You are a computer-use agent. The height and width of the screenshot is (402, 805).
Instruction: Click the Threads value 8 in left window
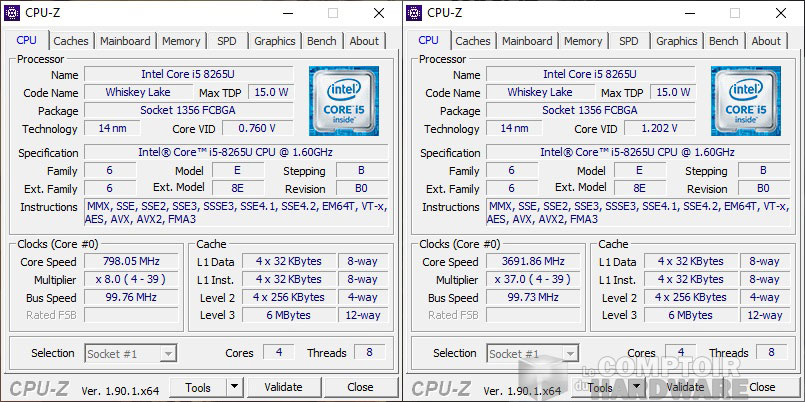pyautogui.click(x=369, y=353)
